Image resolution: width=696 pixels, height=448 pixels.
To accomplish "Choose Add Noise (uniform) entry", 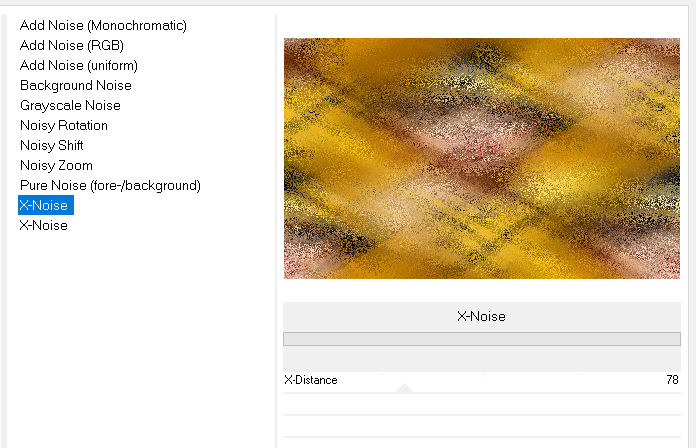I will [x=79, y=65].
